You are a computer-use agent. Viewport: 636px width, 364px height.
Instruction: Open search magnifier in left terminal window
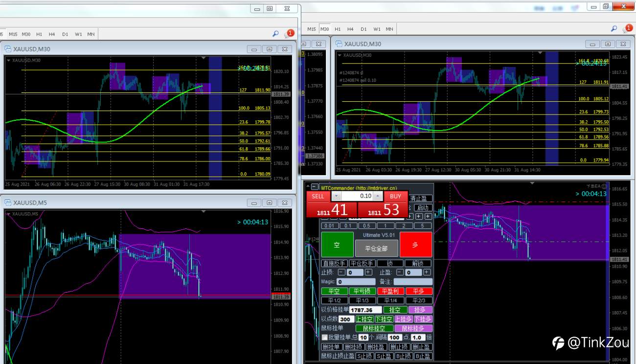click(x=275, y=34)
